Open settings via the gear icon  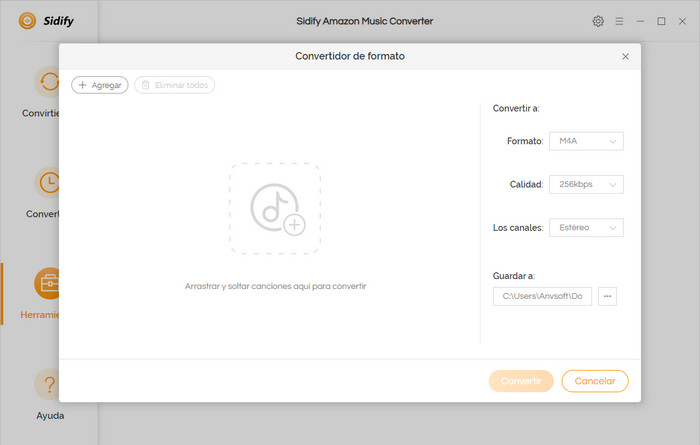pyautogui.click(x=598, y=21)
